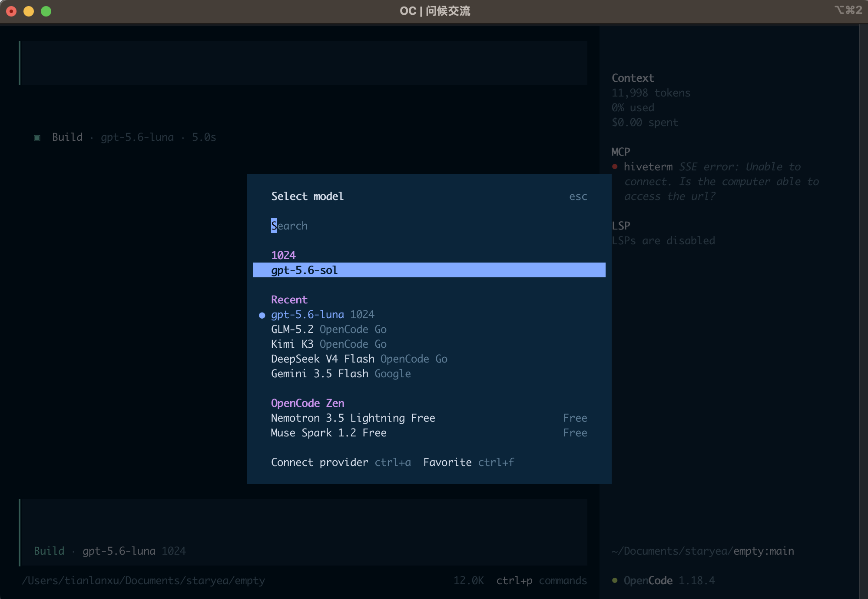Click the 1024 provider heading
The height and width of the screenshot is (599, 868).
click(x=283, y=255)
